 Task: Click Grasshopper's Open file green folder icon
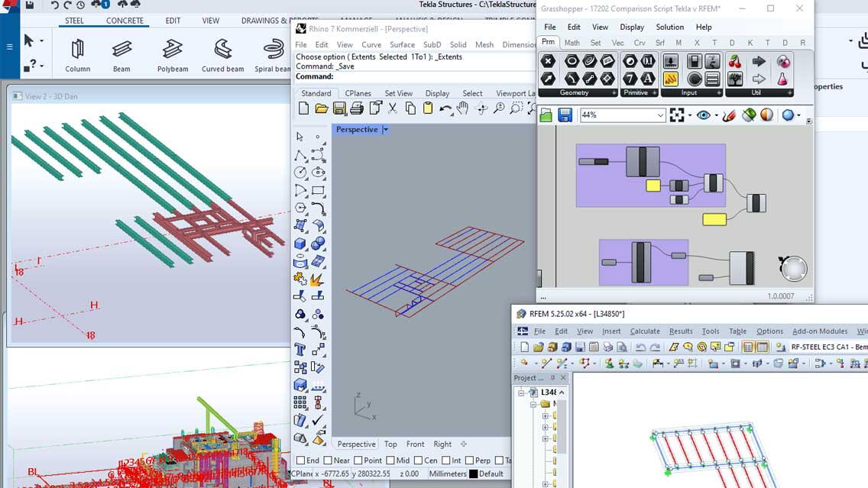[546, 115]
